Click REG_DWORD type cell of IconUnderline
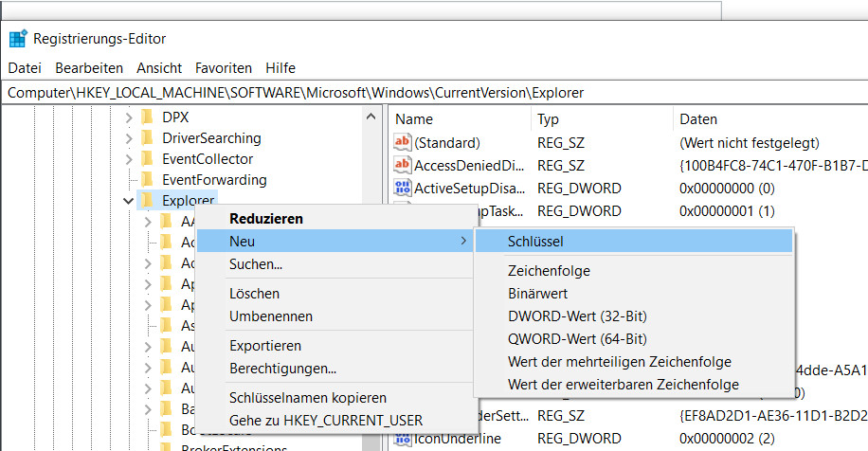The width and height of the screenshot is (868, 451). [579, 439]
